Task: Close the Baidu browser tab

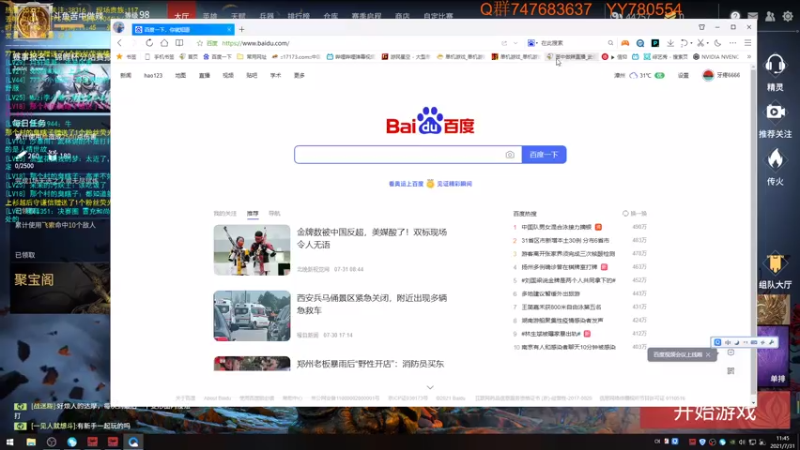Action: 229,30
